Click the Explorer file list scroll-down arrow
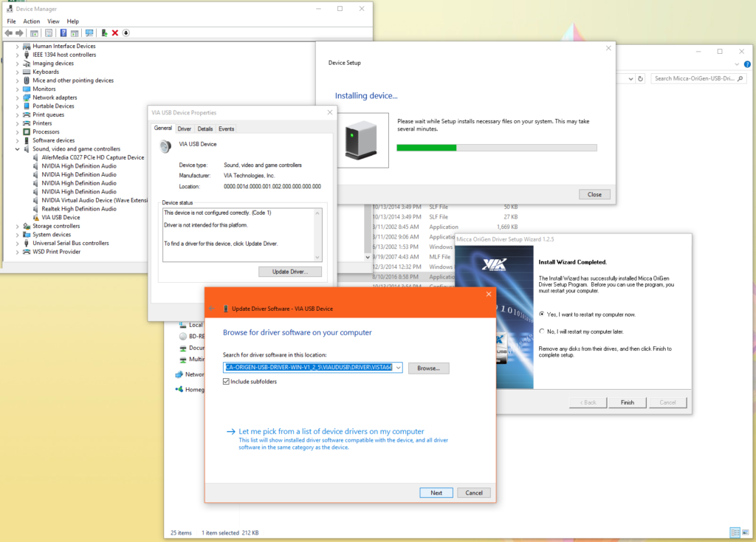The height and width of the screenshot is (542, 756). point(368,257)
